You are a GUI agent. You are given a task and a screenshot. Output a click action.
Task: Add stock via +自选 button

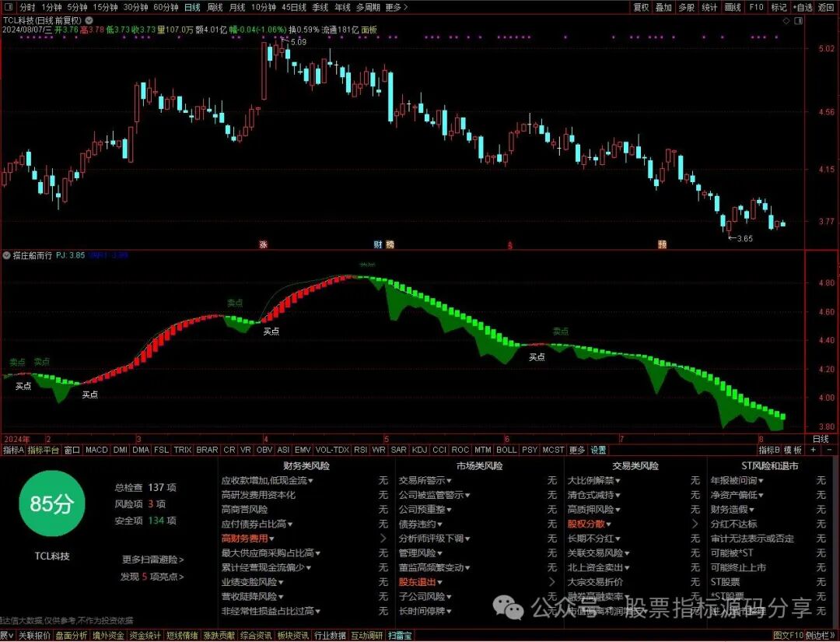[x=802, y=7]
